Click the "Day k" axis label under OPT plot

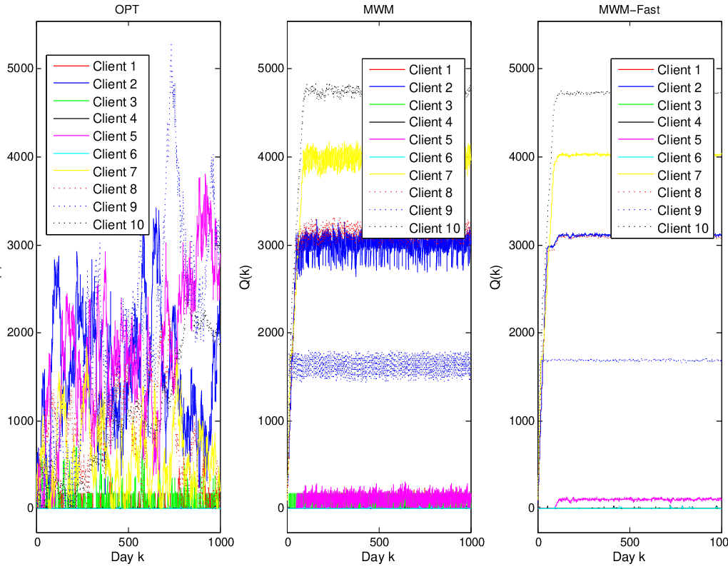tap(128, 556)
